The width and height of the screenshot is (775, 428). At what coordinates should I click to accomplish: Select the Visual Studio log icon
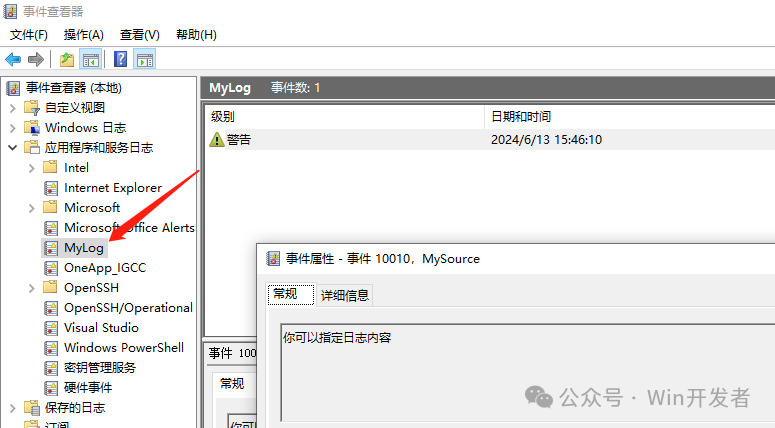[x=51, y=328]
